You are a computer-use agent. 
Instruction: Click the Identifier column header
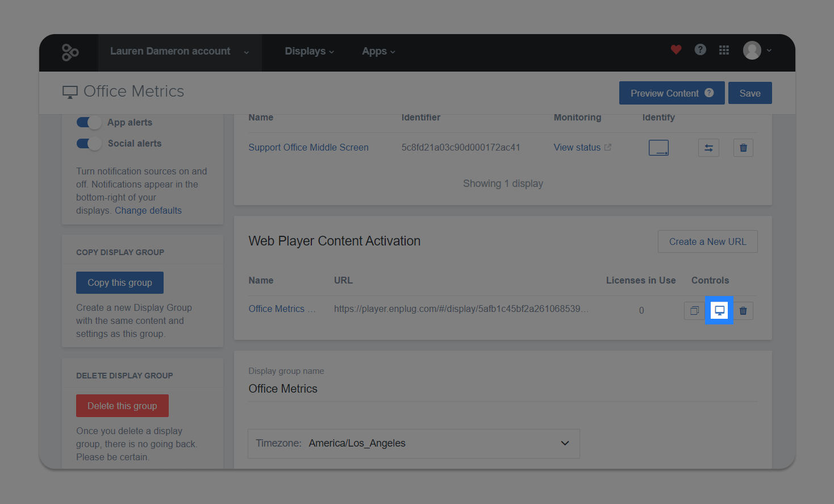(421, 117)
